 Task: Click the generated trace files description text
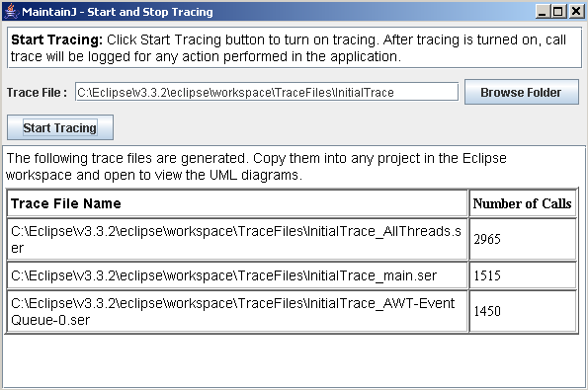pyautogui.click(x=256, y=167)
